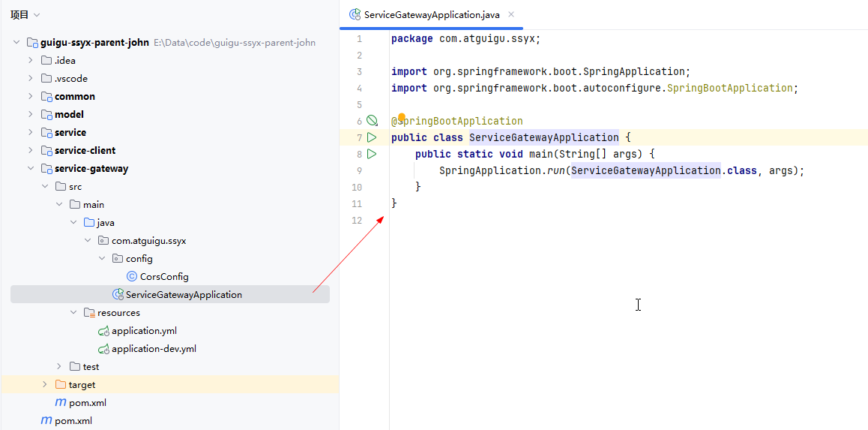Click the @SpringBootApplication annotation
Viewport: 868px width, 430px height.
[x=456, y=121]
